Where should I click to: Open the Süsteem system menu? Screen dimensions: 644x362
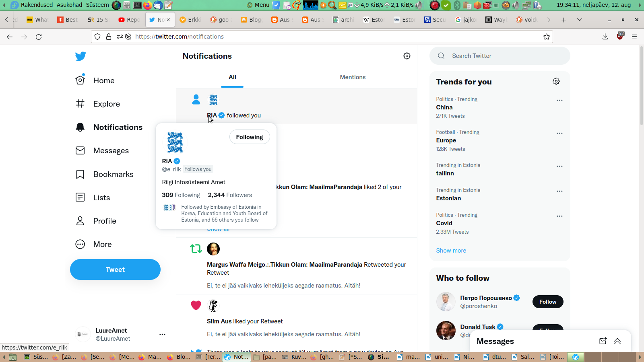point(97,5)
